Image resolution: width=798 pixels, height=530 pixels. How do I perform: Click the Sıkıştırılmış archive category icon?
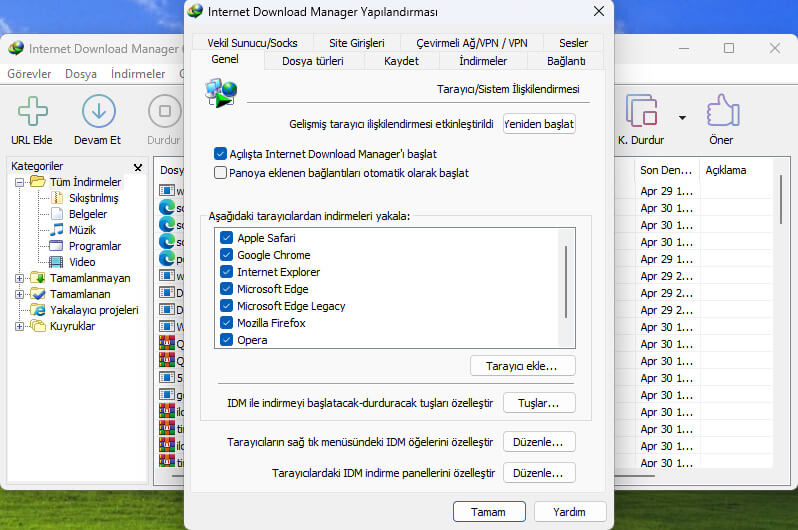(x=58, y=198)
